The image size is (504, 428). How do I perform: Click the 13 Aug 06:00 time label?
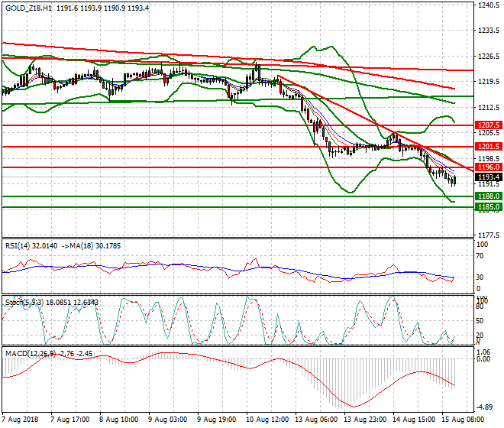(316, 420)
